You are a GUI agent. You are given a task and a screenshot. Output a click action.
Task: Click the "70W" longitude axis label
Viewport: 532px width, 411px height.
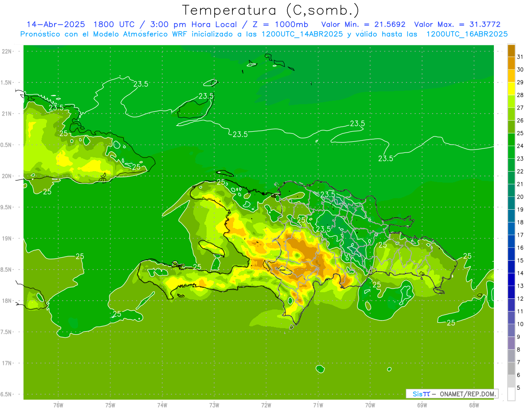tap(370, 405)
